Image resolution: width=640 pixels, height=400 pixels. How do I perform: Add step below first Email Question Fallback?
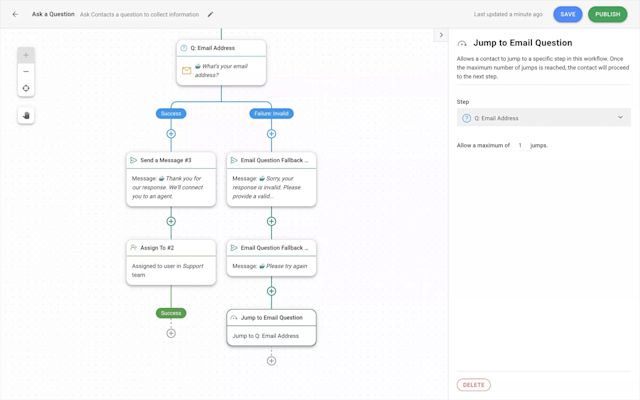click(x=271, y=221)
